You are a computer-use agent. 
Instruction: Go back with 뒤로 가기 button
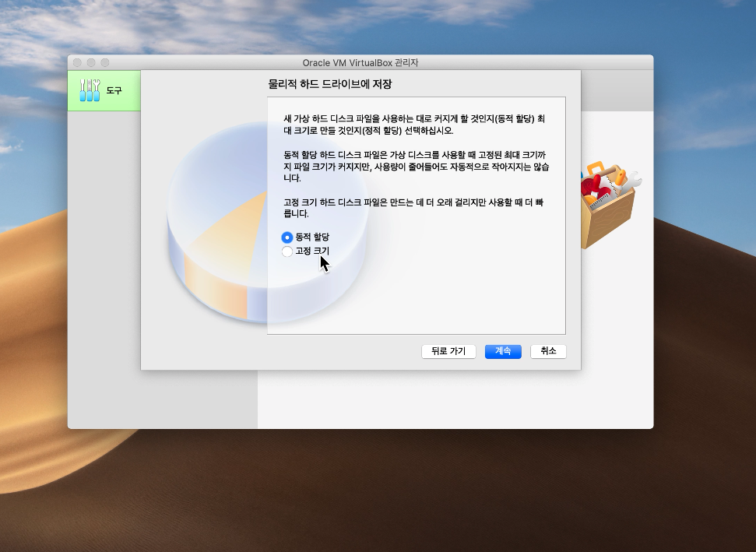[448, 351]
